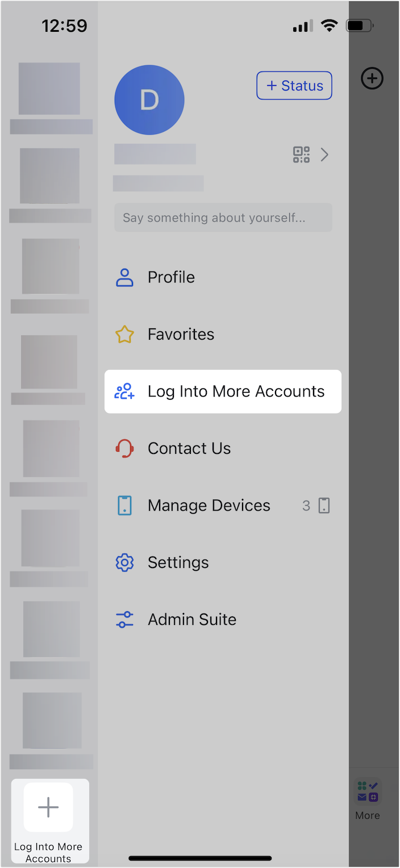This screenshot has height=868, width=400.
Task: Open your profile avatar with letter D
Action: [149, 99]
